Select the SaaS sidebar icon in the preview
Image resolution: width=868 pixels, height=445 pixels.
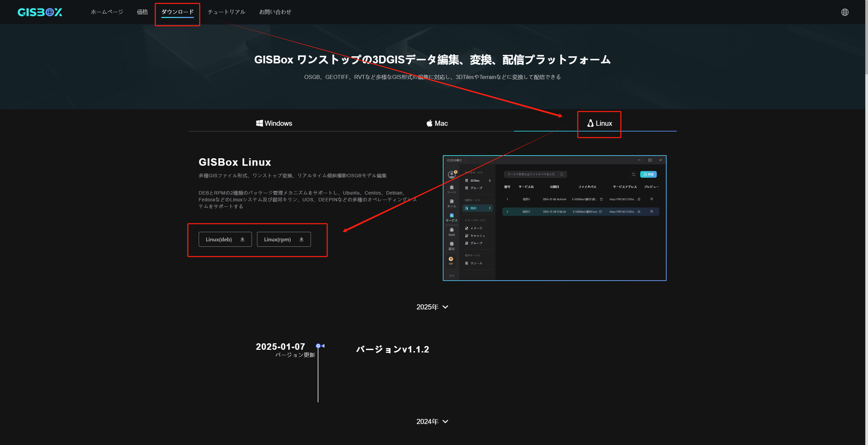pyautogui.click(x=452, y=232)
